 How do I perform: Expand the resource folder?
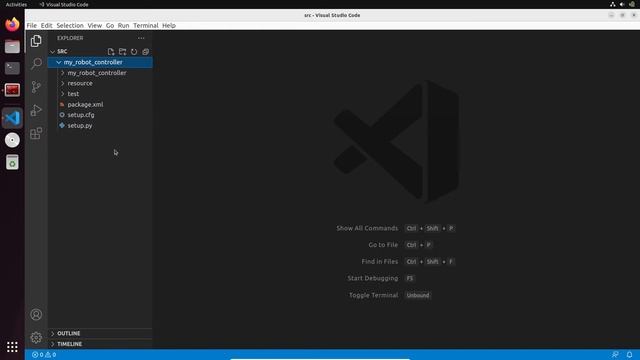[x=62, y=83]
